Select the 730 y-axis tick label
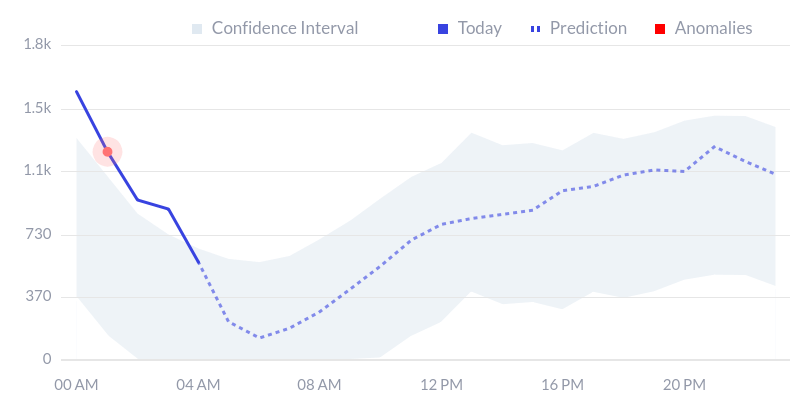800x400 pixels. [39, 234]
